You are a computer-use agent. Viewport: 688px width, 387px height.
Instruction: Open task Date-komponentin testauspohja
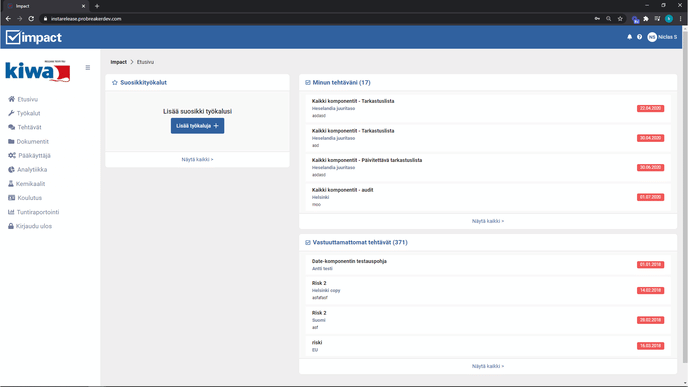[x=488, y=265]
